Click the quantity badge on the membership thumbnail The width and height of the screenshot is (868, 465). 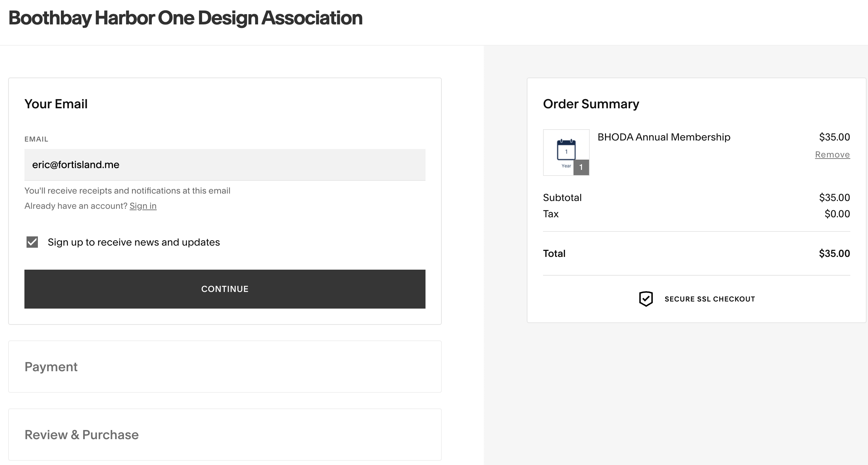(x=581, y=167)
